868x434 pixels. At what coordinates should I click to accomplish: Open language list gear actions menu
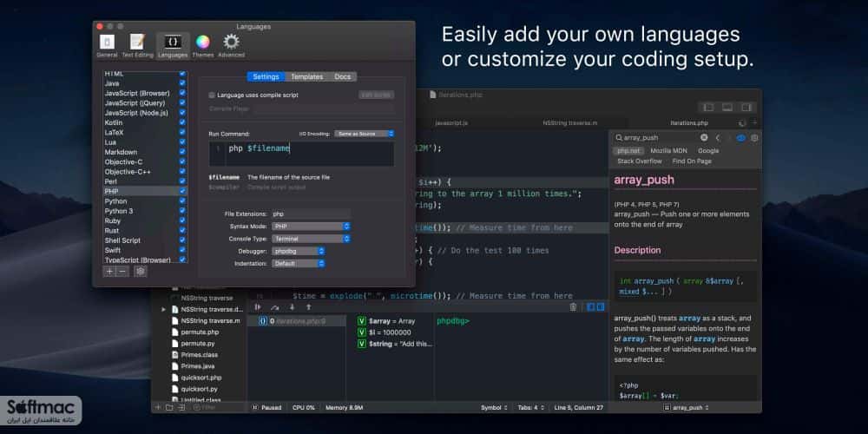[x=141, y=271]
